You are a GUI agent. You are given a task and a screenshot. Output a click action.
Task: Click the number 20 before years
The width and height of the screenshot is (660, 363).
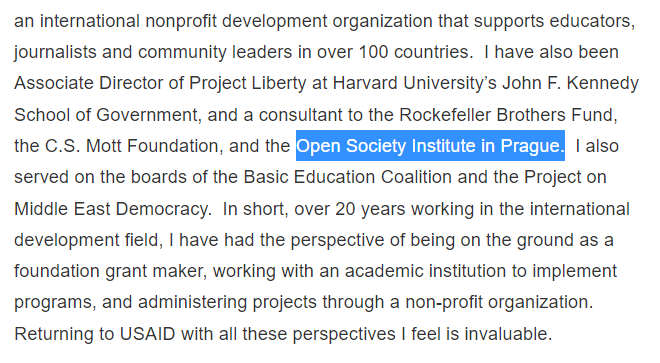(x=345, y=209)
